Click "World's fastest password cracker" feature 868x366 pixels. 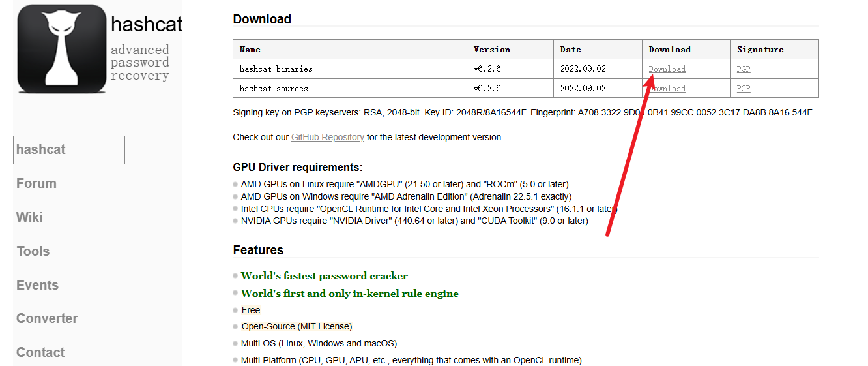(325, 276)
